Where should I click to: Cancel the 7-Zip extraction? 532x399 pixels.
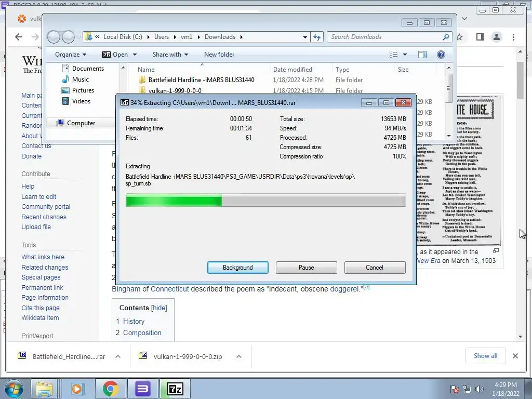click(x=375, y=268)
